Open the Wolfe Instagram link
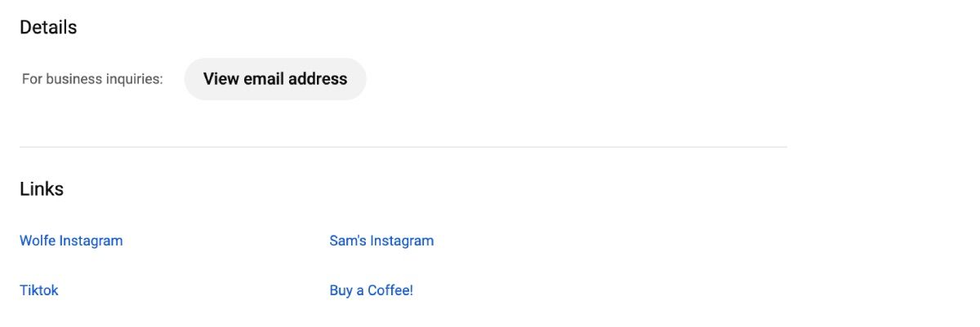Image resolution: width=980 pixels, height=327 pixels. [x=71, y=241]
